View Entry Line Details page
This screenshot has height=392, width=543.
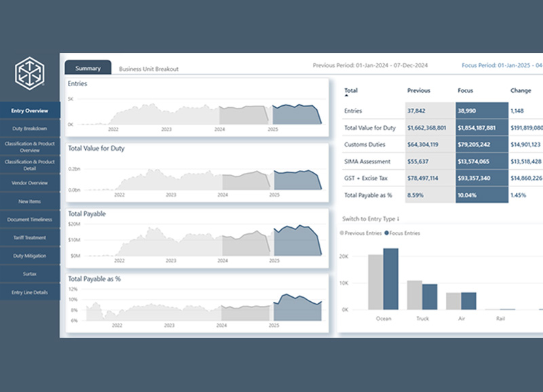(30, 293)
